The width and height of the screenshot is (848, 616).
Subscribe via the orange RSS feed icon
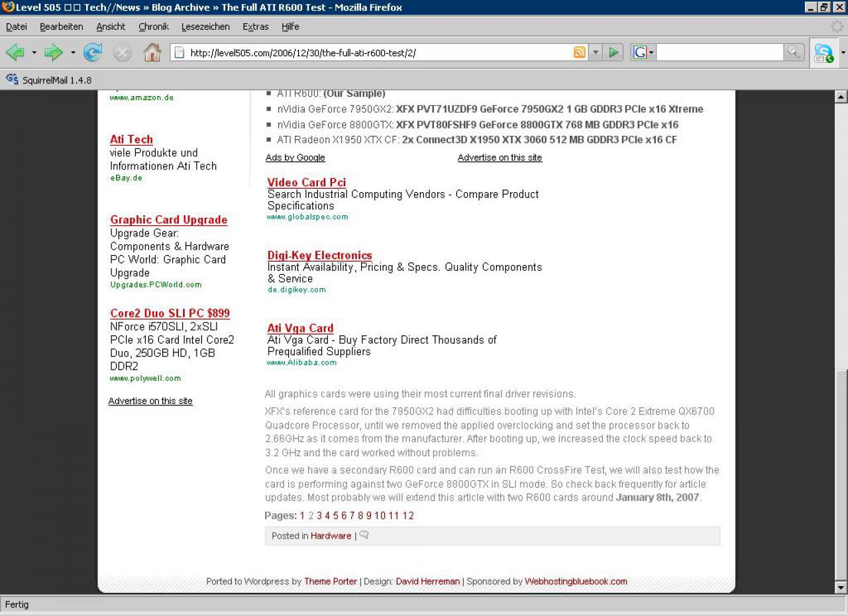tap(580, 52)
